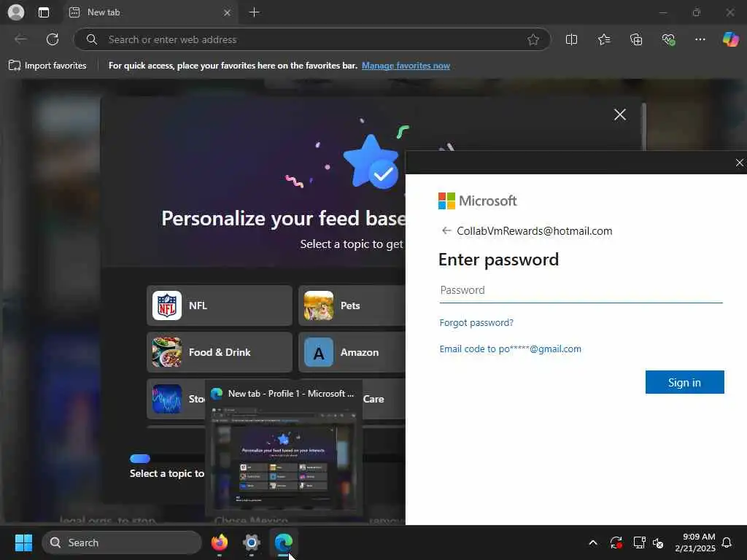Screen dimensions: 747x560
Task: Expand the hidden system tray icons chevron
Action: coord(593,542)
